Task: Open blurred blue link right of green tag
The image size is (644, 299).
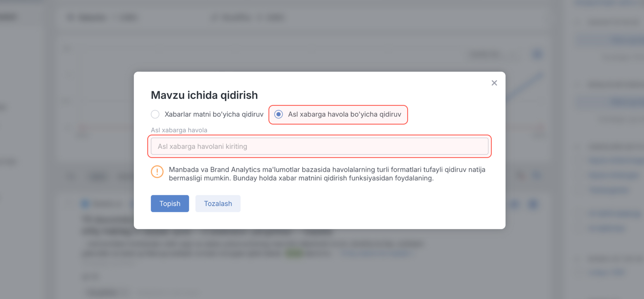Action: coord(377,253)
